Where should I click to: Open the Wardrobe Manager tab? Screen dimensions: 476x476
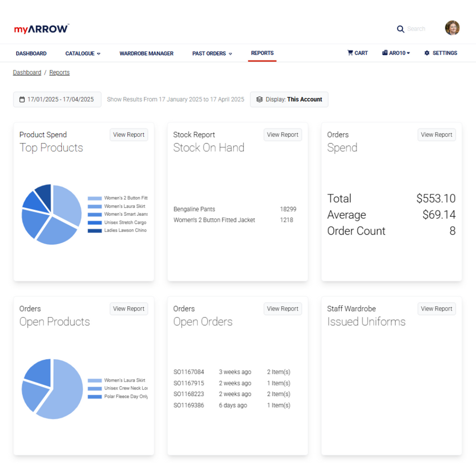click(x=146, y=53)
